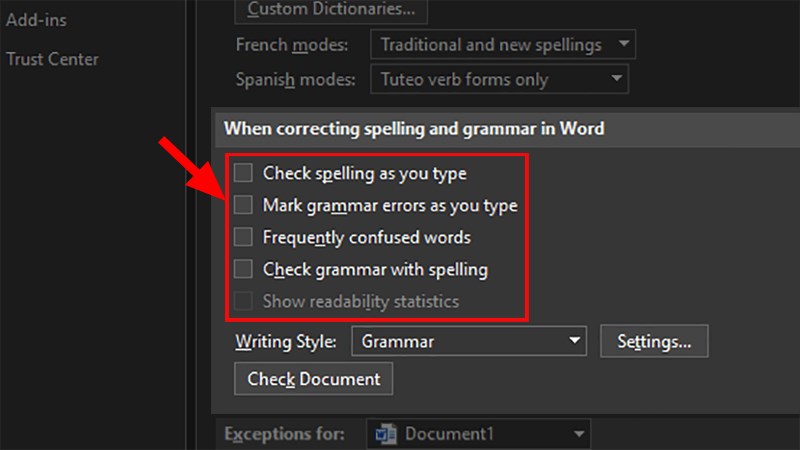The image size is (800, 450).
Task: Click the French modes dropdown arrow
Action: [622, 45]
